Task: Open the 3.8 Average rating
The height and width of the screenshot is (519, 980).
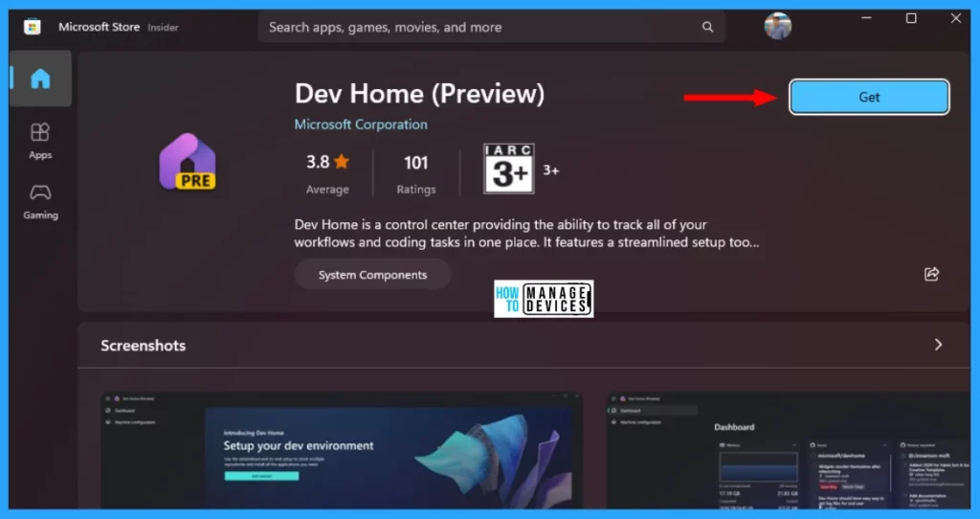Action: tap(327, 172)
